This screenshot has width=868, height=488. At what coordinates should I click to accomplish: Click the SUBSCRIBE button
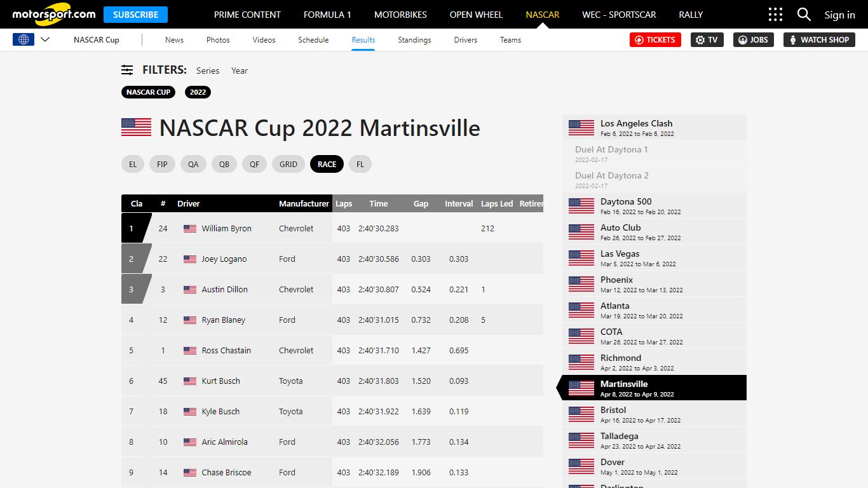click(136, 15)
